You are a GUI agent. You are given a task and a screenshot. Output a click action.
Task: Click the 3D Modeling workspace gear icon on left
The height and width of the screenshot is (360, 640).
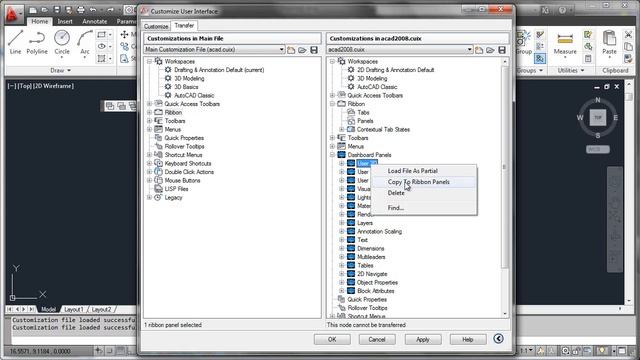point(168,78)
